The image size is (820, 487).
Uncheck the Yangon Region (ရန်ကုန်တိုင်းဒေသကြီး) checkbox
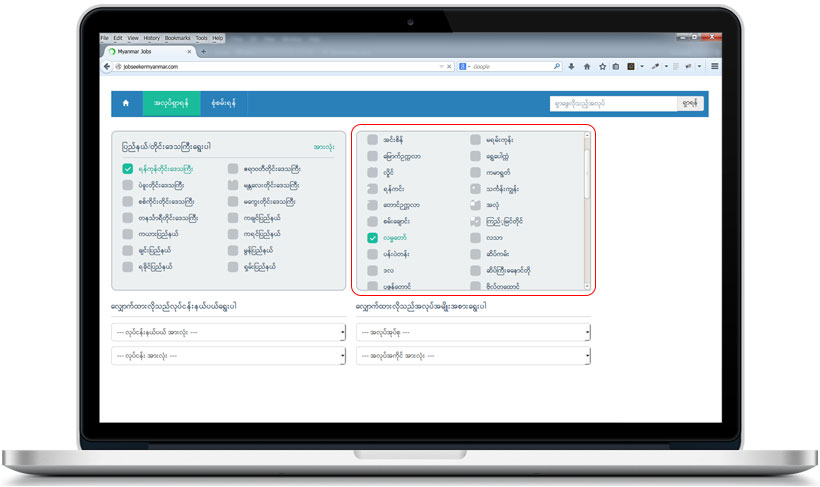point(128,168)
